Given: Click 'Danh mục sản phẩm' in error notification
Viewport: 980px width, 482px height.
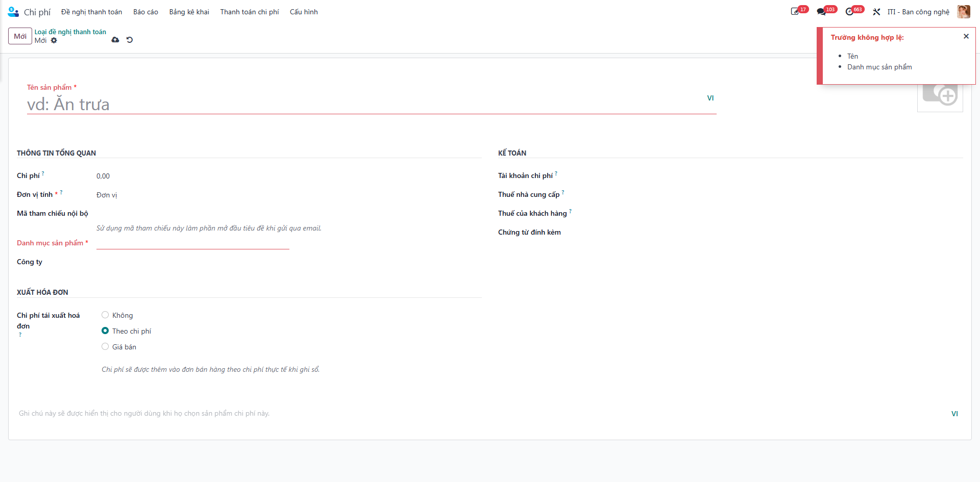Looking at the screenshot, I should [879, 67].
